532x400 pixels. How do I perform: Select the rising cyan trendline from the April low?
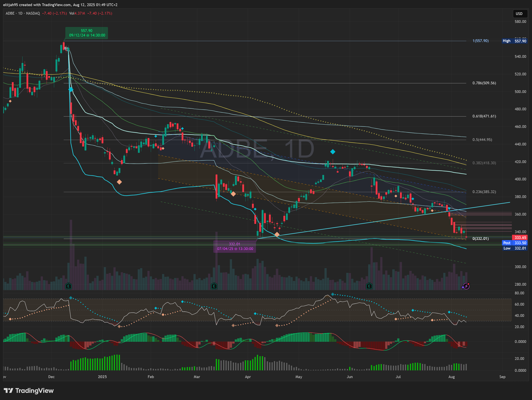coord(384,220)
